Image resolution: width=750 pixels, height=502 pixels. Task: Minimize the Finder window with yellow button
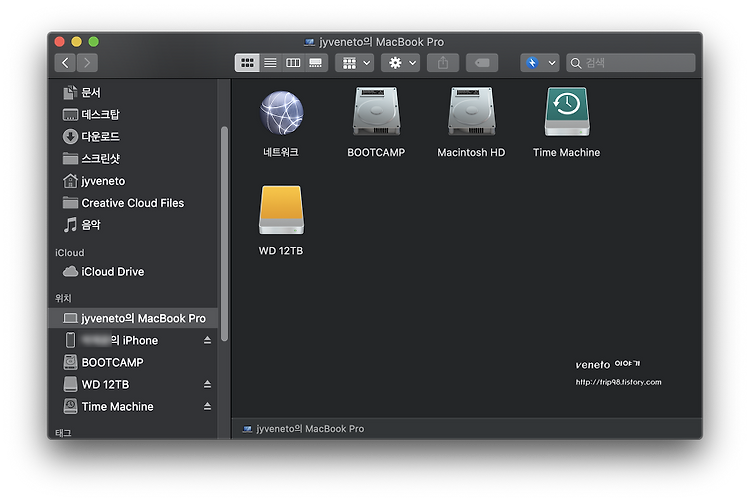77,42
